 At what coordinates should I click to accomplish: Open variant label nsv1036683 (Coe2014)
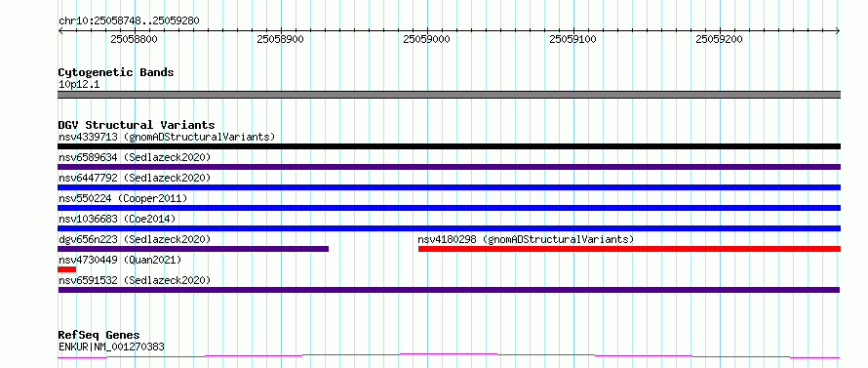(117, 219)
